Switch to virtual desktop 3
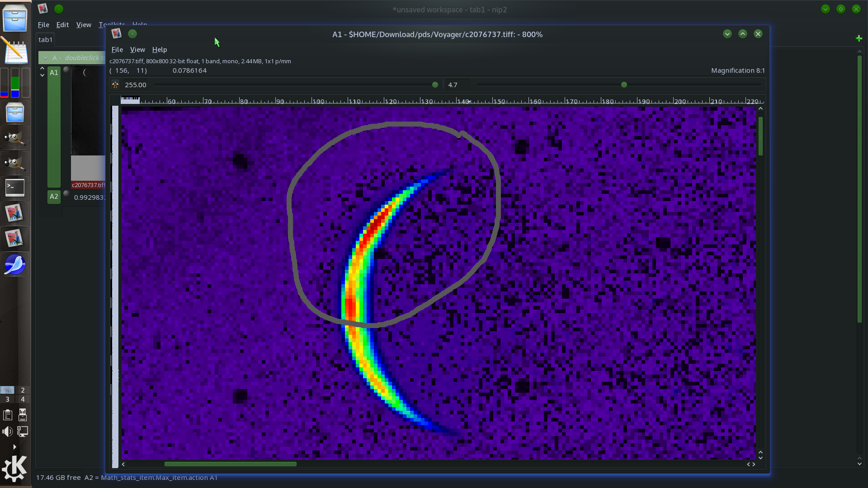The image size is (868, 488). (x=7, y=399)
